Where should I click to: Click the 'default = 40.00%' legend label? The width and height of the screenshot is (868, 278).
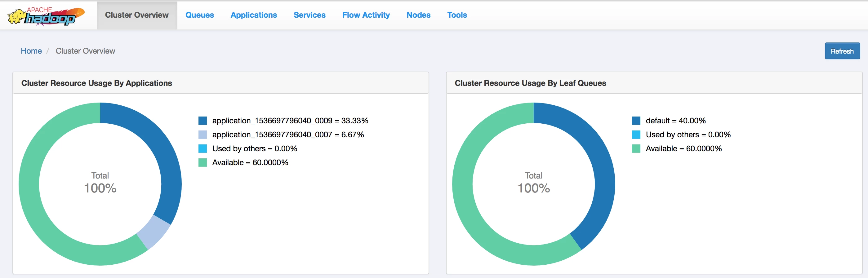(676, 121)
